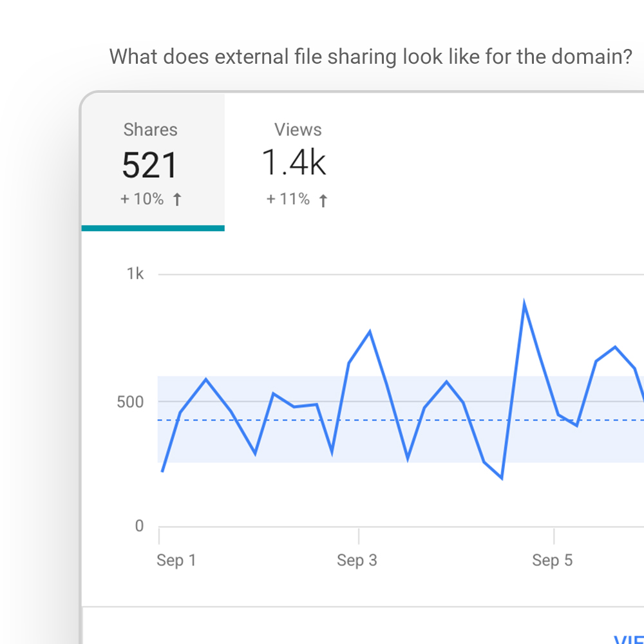644x644 pixels.
Task: Click the chart peak at Sep 3
Action: (370, 332)
